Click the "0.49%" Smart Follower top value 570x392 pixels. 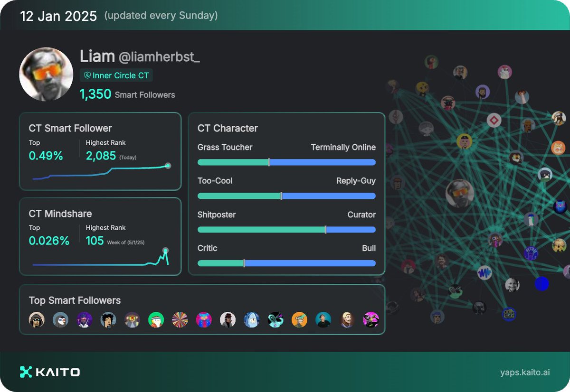coord(46,156)
